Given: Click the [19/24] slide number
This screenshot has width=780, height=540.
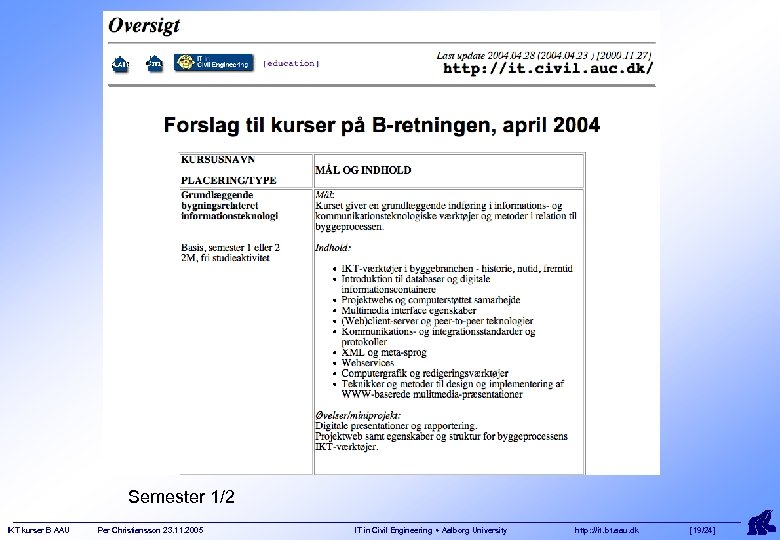Looking at the screenshot, I should point(702,531).
